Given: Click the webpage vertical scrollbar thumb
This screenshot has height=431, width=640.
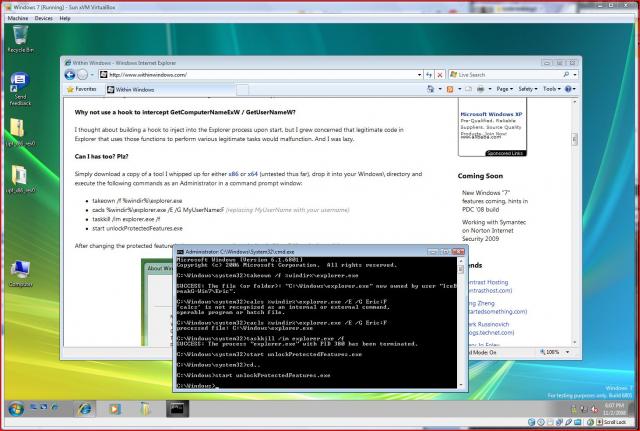Looking at the screenshot, I should [574, 139].
